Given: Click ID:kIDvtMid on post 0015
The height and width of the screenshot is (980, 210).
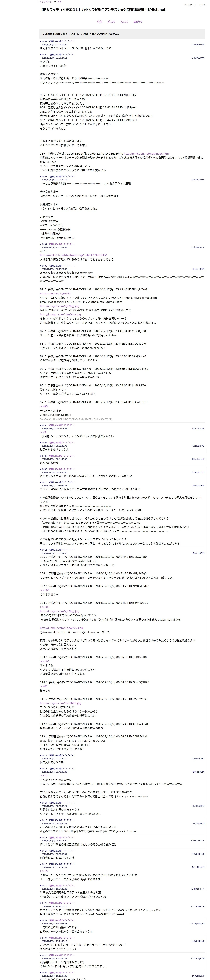Looking at the screenshot, I should click(199, 823).
